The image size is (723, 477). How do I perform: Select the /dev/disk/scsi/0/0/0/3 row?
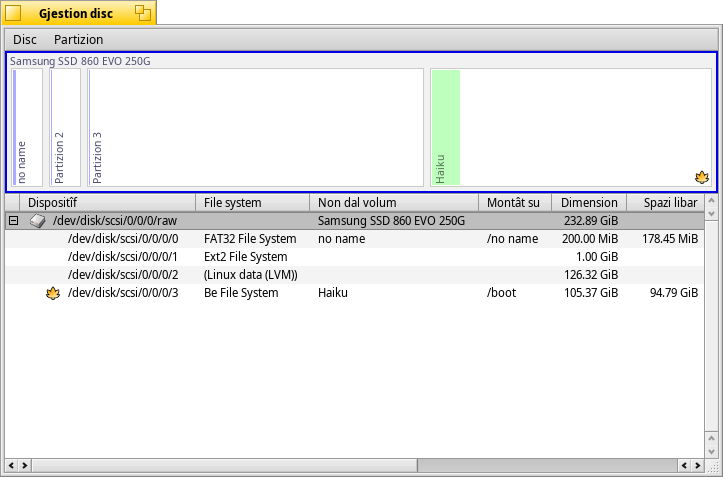tap(355, 293)
